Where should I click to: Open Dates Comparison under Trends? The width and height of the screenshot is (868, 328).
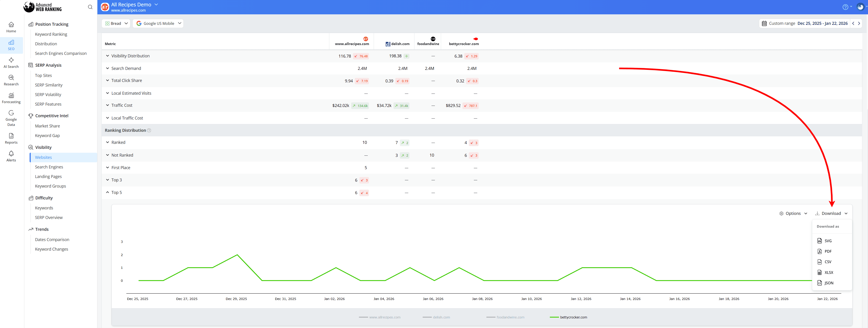click(x=52, y=240)
